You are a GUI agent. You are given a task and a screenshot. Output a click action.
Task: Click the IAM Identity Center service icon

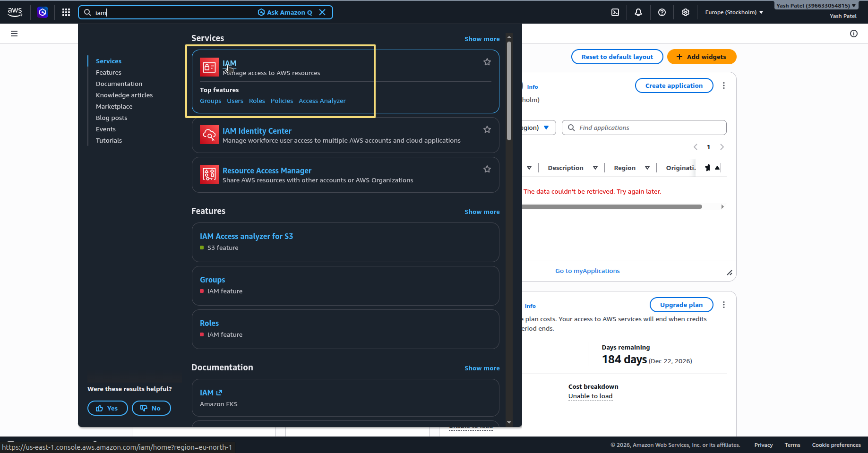pos(209,135)
